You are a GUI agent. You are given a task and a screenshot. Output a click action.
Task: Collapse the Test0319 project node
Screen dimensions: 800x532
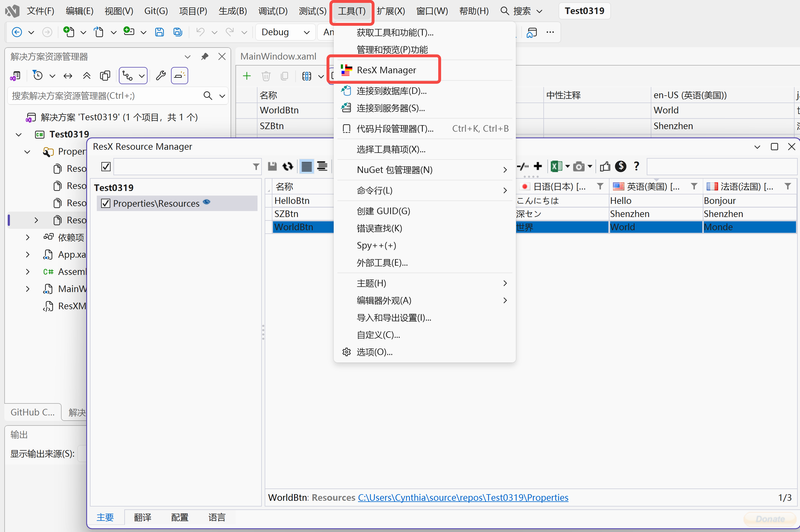pos(19,135)
